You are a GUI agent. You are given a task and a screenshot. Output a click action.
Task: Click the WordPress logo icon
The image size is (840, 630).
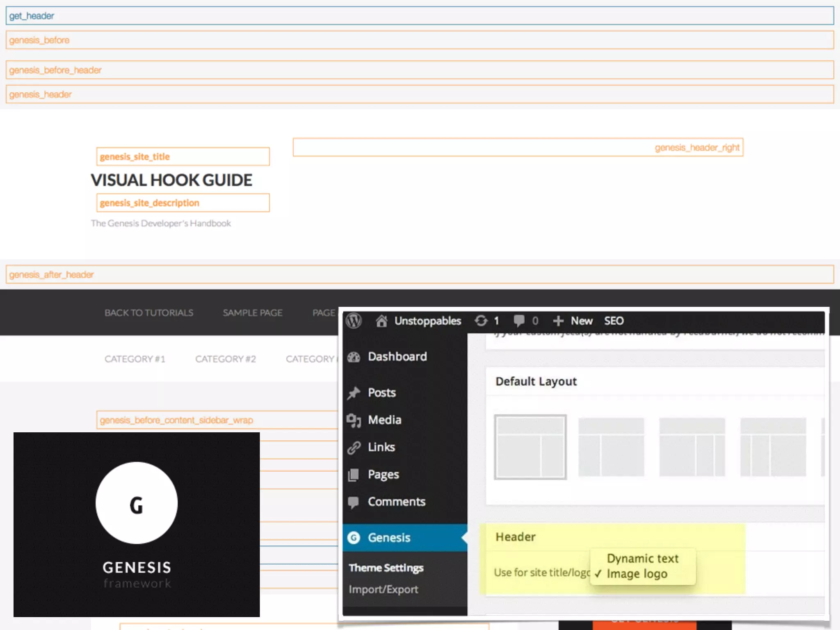pyautogui.click(x=354, y=321)
